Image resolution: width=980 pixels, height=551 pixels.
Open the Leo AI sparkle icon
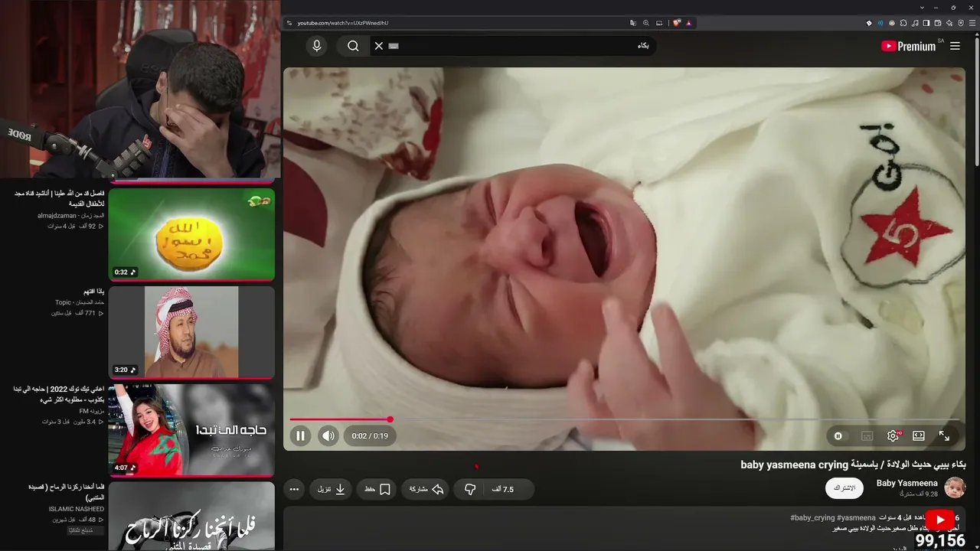[949, 23]
